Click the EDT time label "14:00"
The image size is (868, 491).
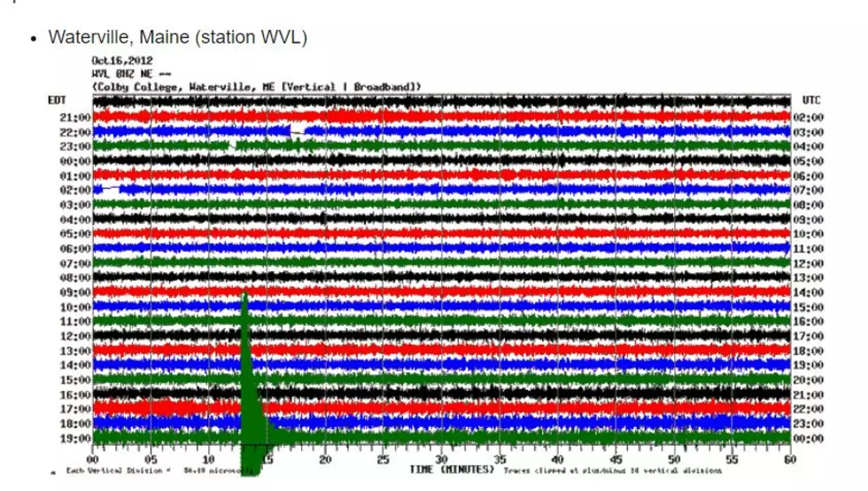(75, 365)
